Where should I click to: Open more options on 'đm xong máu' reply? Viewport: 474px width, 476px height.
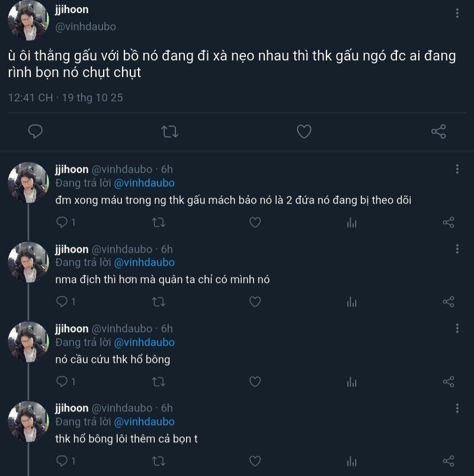pos(457,169)
